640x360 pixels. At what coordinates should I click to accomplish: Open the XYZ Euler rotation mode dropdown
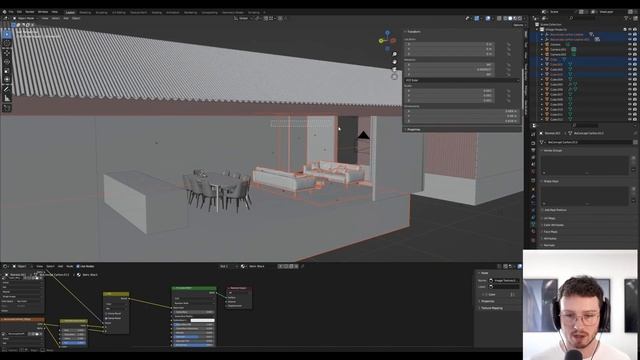click(x=462, y=80)
